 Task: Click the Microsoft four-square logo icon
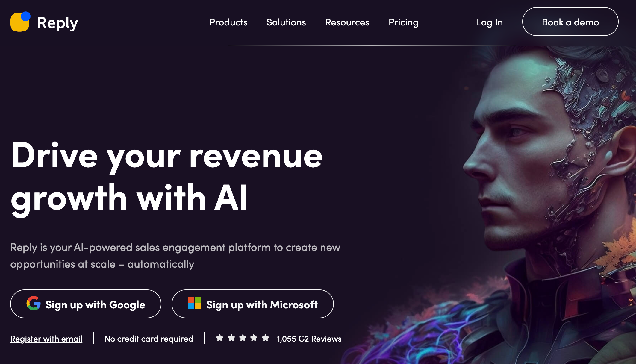[x=195, y=303]
